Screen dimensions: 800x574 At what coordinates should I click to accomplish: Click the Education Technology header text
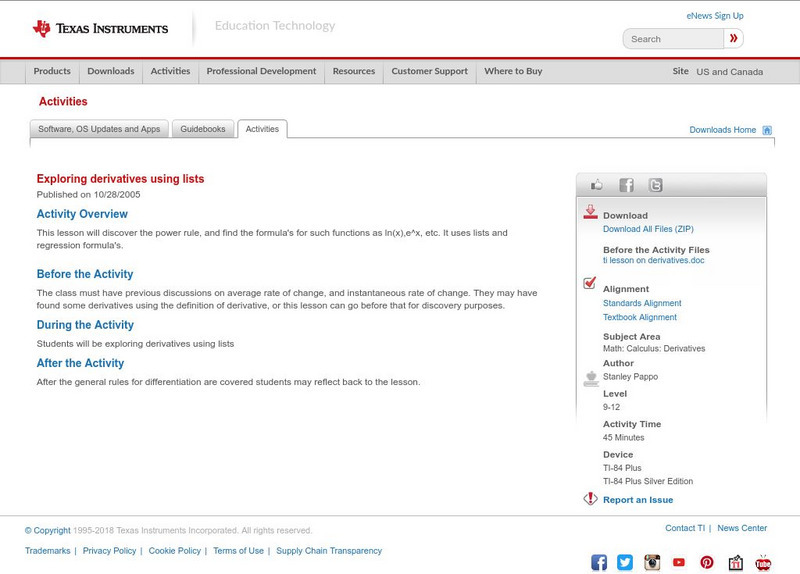[x=275, y=26]
